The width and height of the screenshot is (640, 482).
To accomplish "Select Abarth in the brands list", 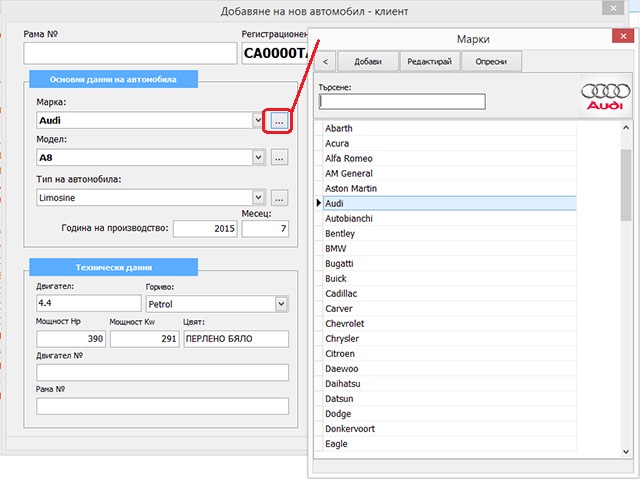I will (x=450, y=128).
